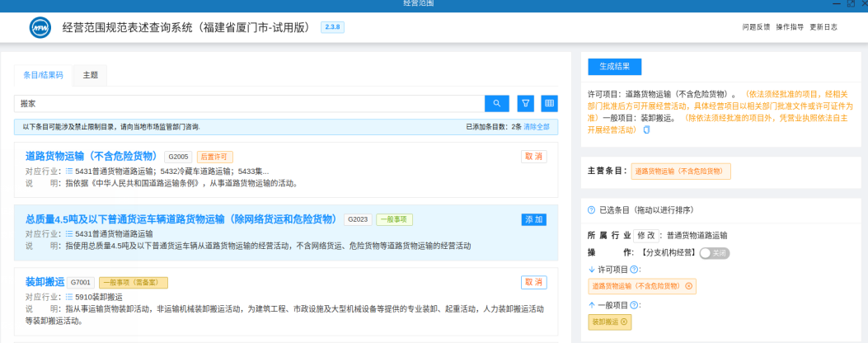Expand industry list icon under 装卸搬运
Image resolution: width=868 pixels, height=343 pixels.
click(x=69, y=297)
